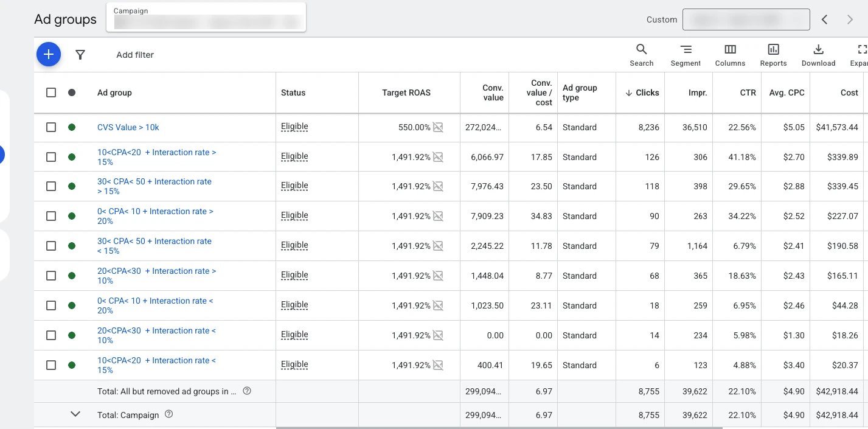Expand the Total: Campaign chevron
The image size is (868, 429).
[75, 414]
